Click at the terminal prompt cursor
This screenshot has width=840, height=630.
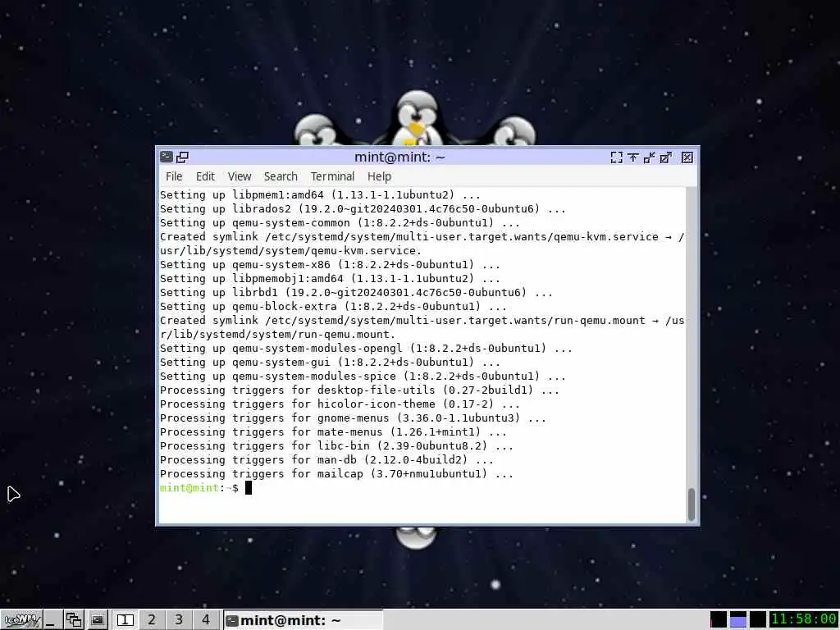[x=248, y=487]
